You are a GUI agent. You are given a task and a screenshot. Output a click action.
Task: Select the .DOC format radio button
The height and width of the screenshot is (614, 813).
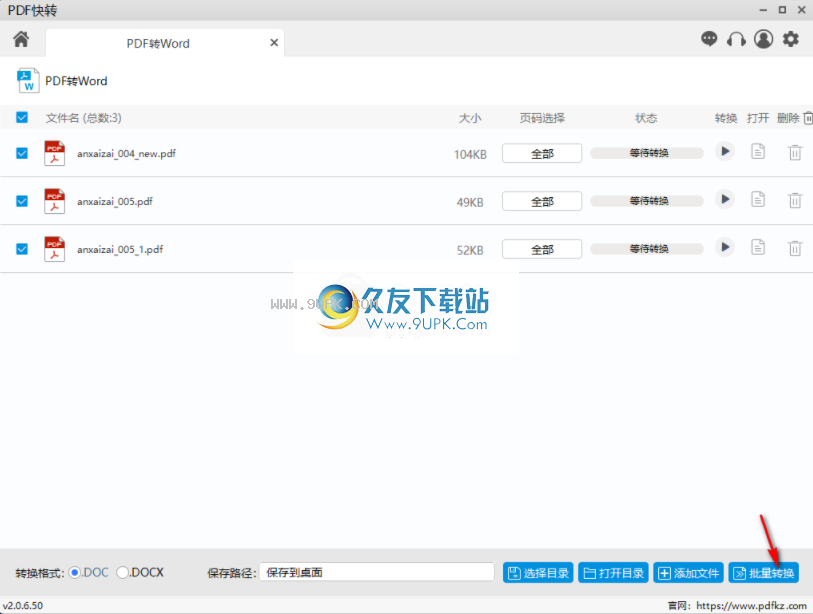coord(75,573)
